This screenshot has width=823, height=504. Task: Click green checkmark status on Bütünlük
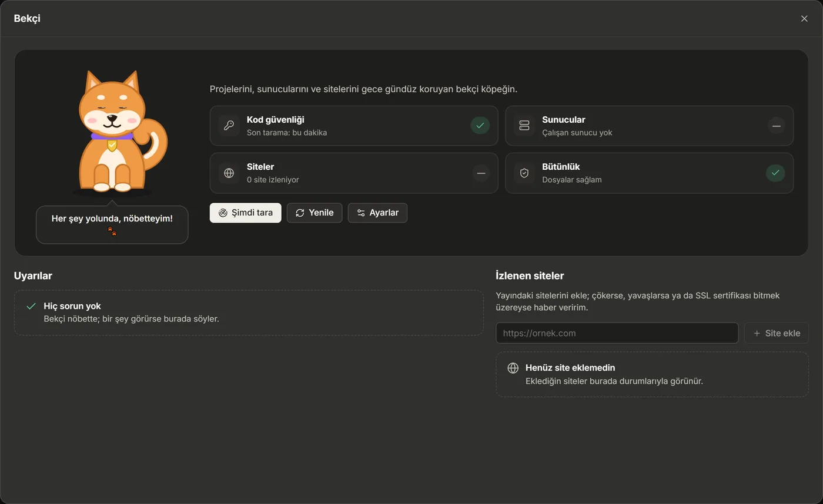pyautogui.click(x=775, y=173)
